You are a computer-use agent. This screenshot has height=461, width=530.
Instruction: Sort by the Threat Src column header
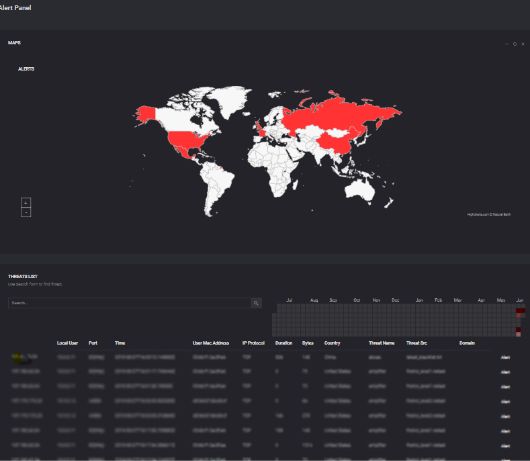click(416, 343)
